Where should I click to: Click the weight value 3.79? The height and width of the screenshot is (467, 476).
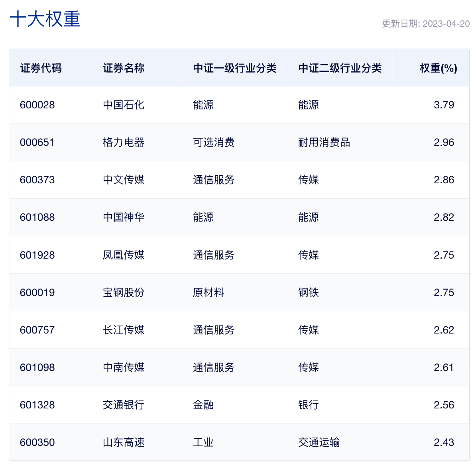click(x=444, y=105)
